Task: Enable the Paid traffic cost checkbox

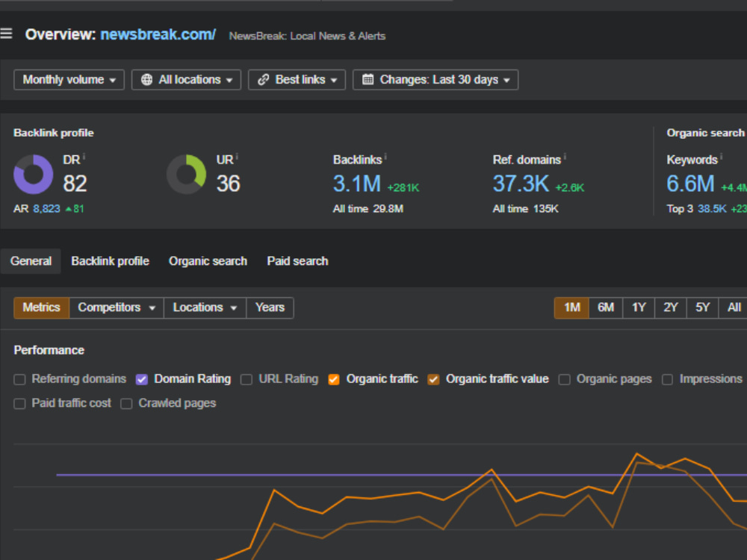Action: pos(19,404)
